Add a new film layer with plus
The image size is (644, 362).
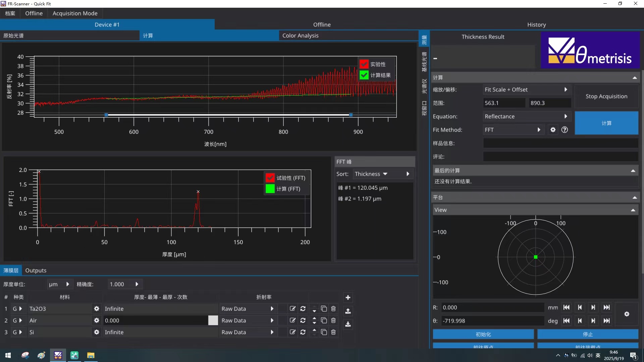(x=348, y=298)
